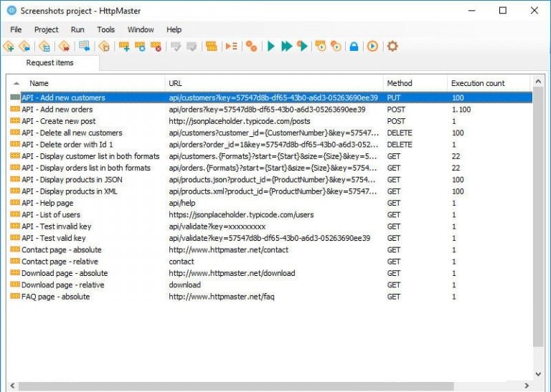Select row API - Test valid key
This screenshot has width=551, height=392.
(270, 238)
